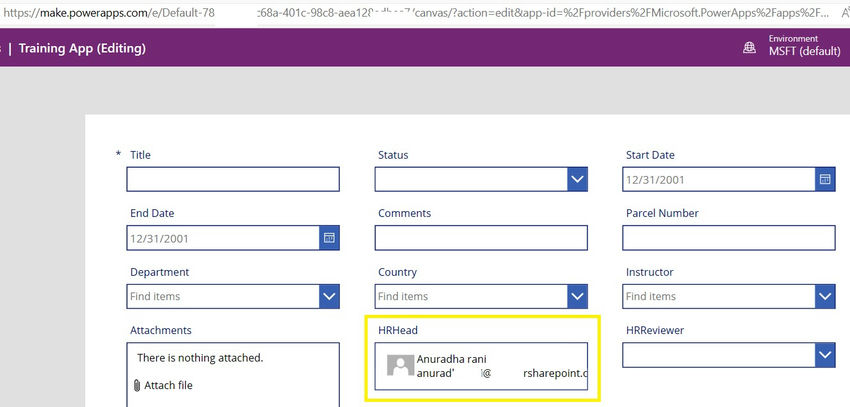Screen dimensions: 850x407
Task: Click the Environment globe icon
Action: point(749,48)
